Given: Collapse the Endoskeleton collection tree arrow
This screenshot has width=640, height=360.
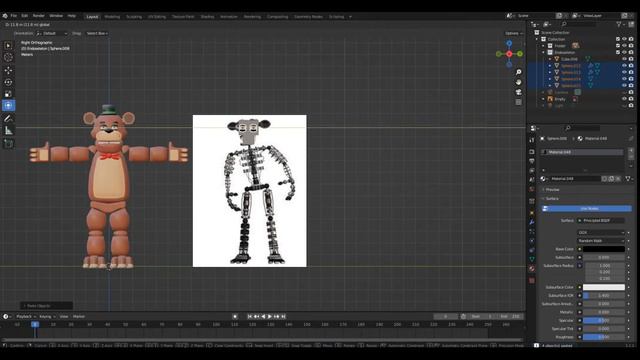Looking at the screenshot, I should pos(544,52).
